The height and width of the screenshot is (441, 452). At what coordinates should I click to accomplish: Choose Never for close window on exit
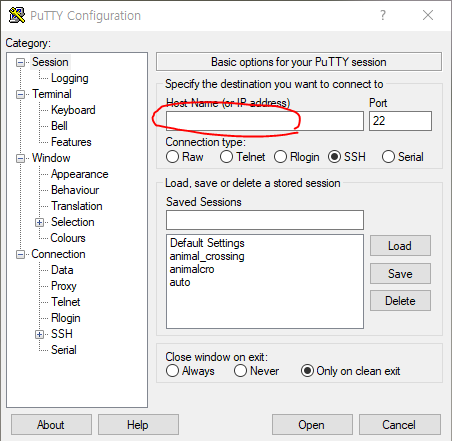pyautogui.click(x=240, y=371)
